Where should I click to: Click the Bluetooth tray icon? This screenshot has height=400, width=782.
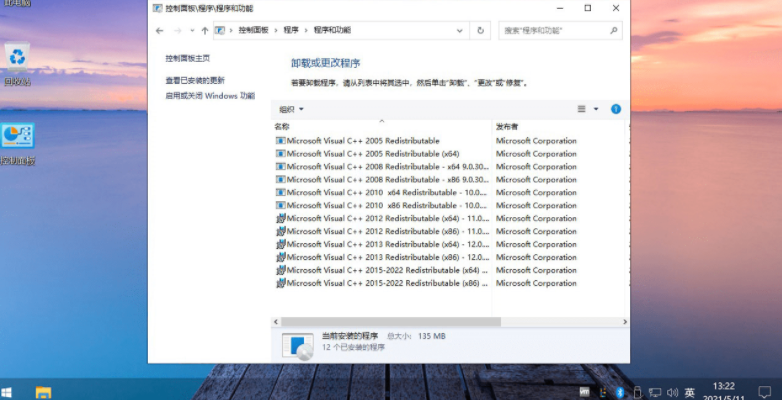click(620, 393)
